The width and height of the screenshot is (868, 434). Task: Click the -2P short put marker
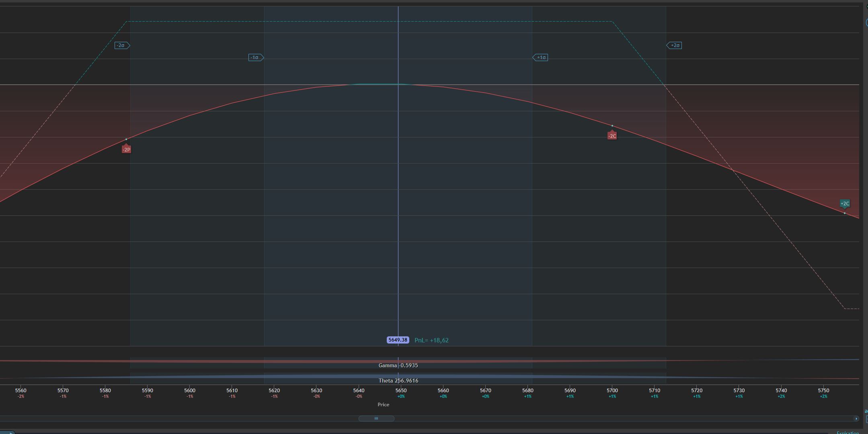click(x=126, y=149)
